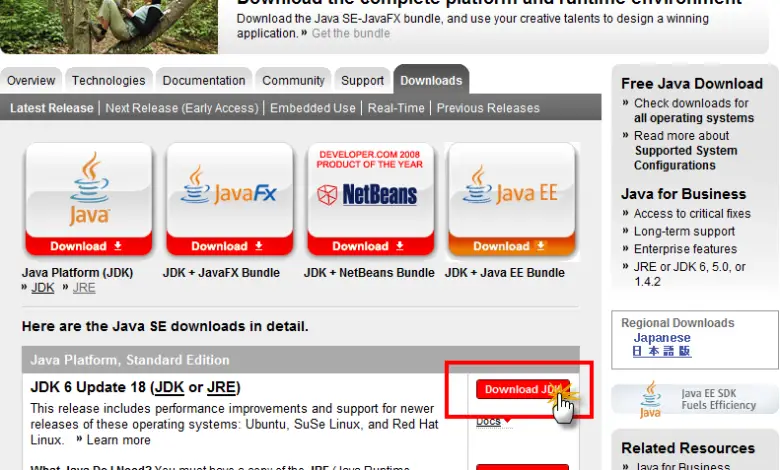Open the JRE link in the Update 18 heading
The width and height of the screenshot is (780, 470).
tap(221, 387)
